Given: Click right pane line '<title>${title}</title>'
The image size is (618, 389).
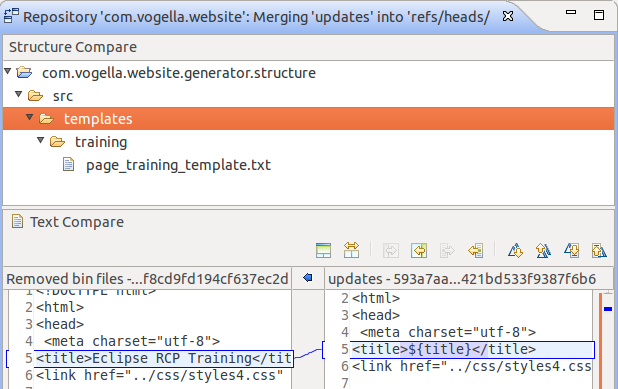Looking at the screenshot, I should [443, 349].
